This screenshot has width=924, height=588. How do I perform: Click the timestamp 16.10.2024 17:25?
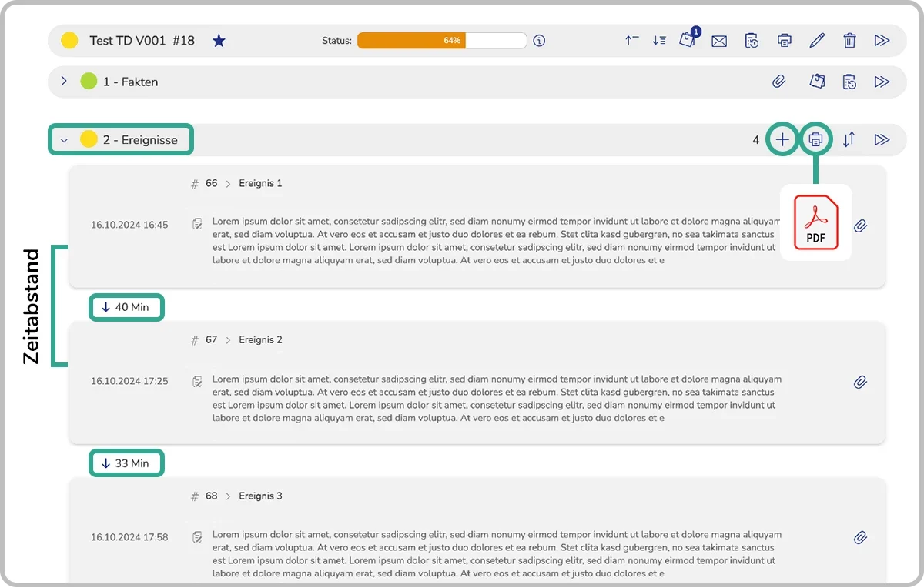[x=129, y=381]
